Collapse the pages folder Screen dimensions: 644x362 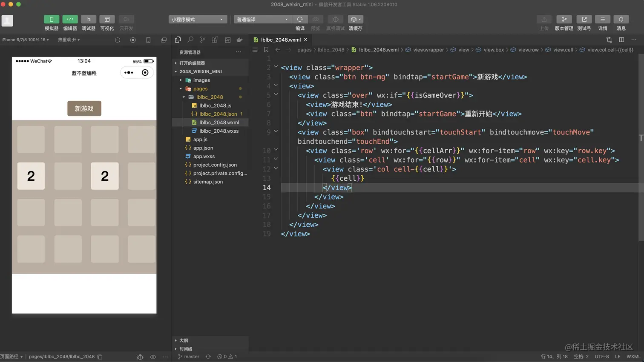[210, 88]
